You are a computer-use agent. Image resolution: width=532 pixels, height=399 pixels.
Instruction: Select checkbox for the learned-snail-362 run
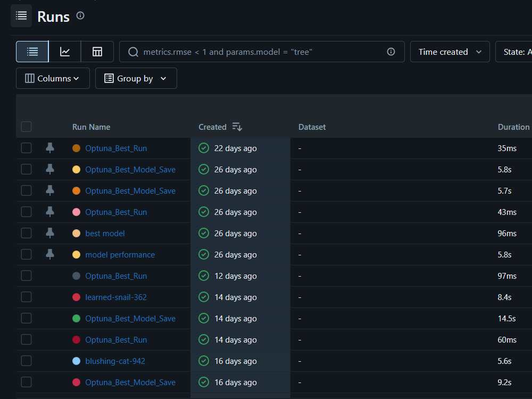[26, 297]
